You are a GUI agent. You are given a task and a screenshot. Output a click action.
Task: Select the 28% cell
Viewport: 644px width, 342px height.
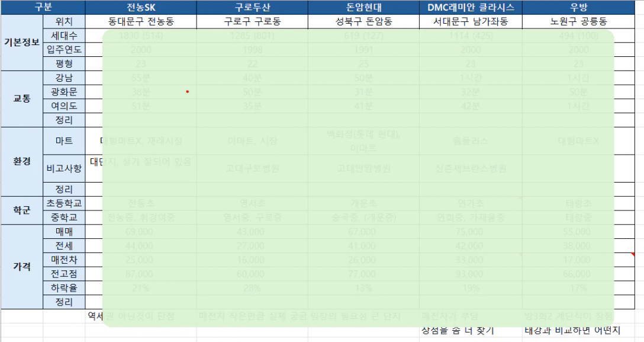coord(252,287)
